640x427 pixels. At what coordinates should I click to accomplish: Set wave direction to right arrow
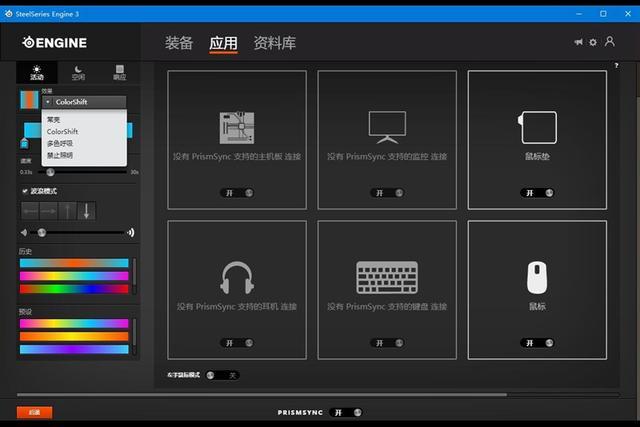coord(49,211)
